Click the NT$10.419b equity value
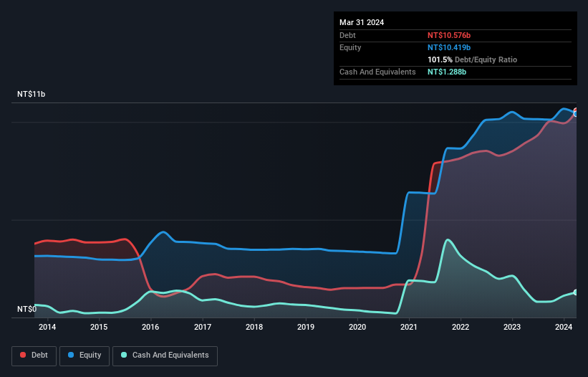 click(449, 47)
